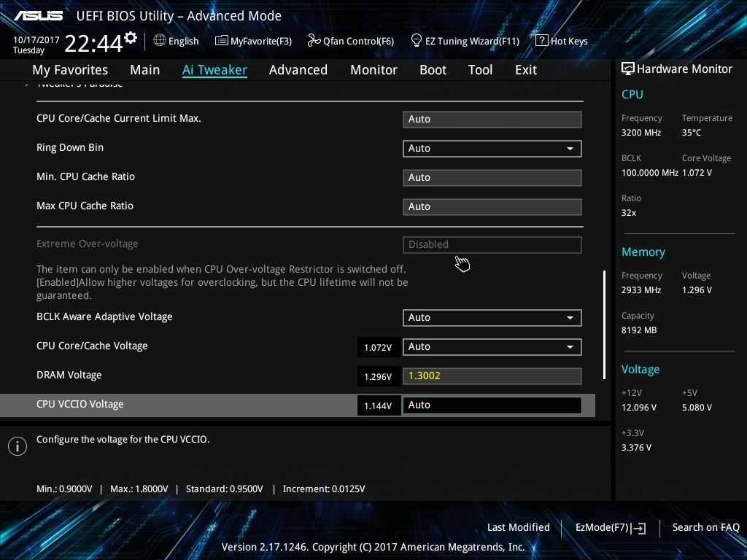The image size is (747, 560).
Task: Select the Ring Down Bin label
Action: click(x=70, y=147)
